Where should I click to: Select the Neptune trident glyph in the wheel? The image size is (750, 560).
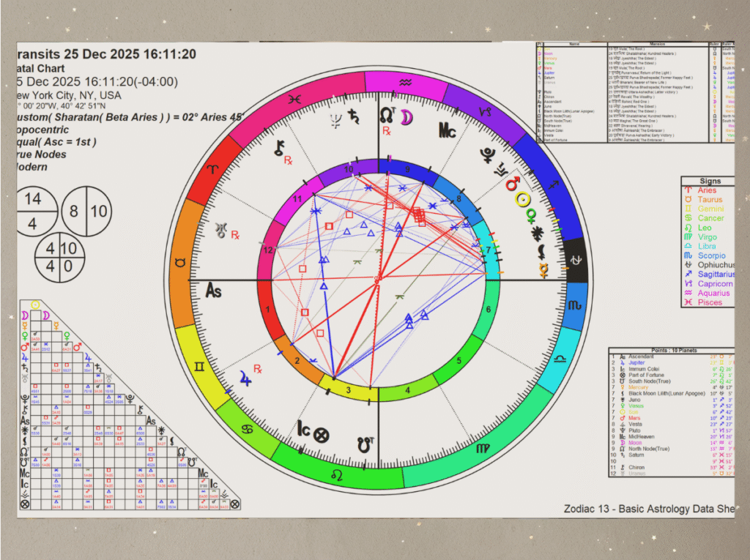(x=336, y=119)
